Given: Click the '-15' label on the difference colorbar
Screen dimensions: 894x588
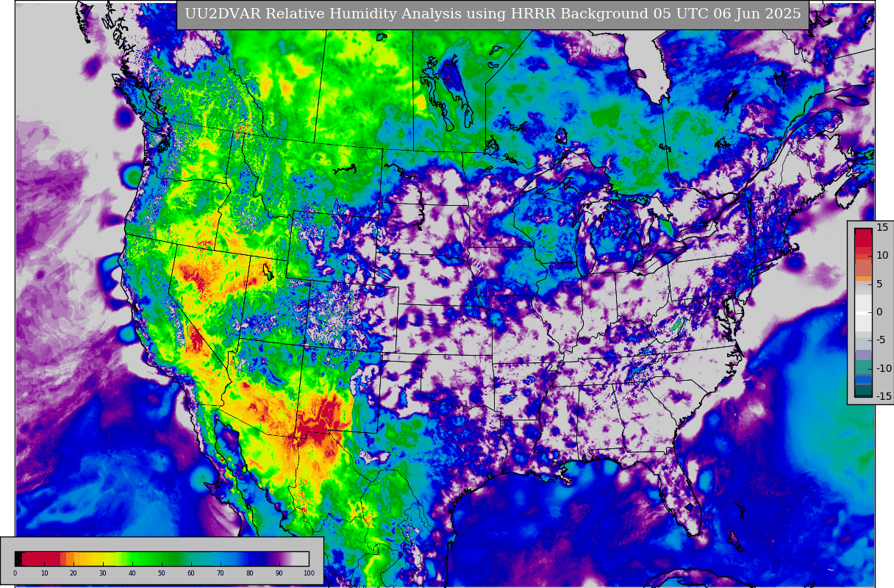Looking at the screenshot, I should 883,396.
